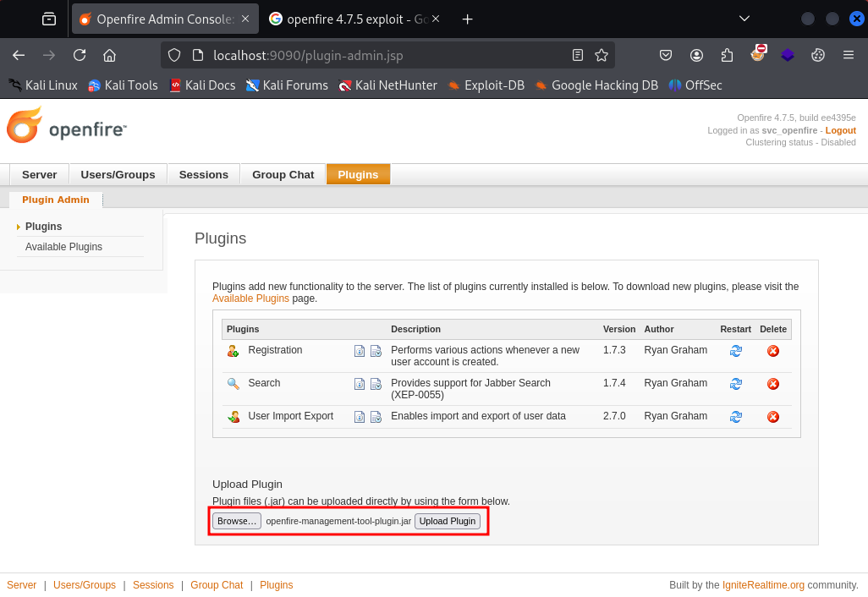
Task: Bookmark this page with the star
Action: 602,55
